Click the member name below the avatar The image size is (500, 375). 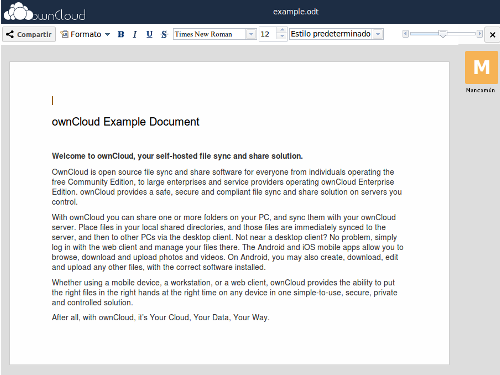tap(480, 90)
